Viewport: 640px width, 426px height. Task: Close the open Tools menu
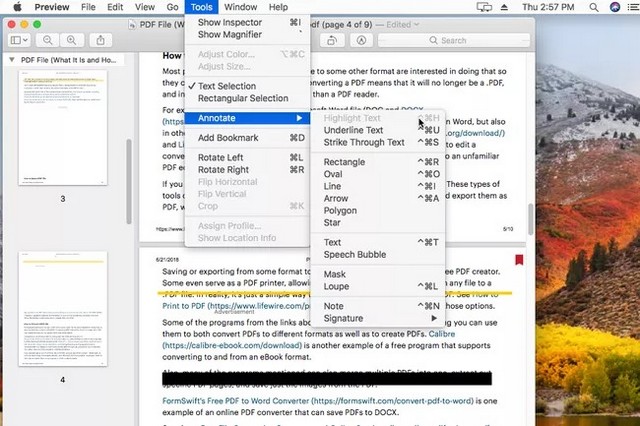click(x=201, y=7)
